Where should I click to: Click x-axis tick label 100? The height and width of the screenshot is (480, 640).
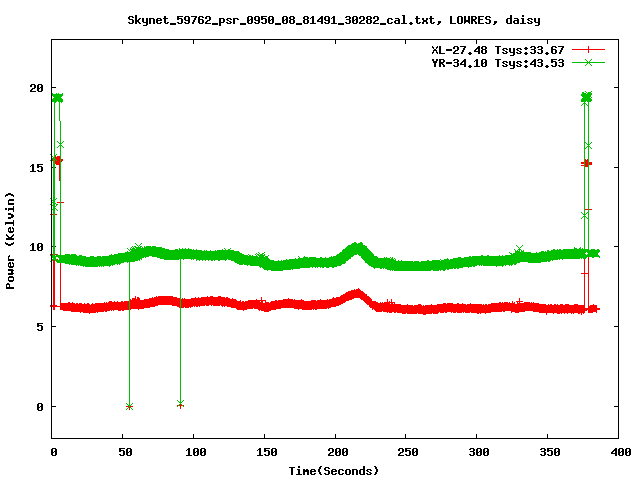click(196, 452)
